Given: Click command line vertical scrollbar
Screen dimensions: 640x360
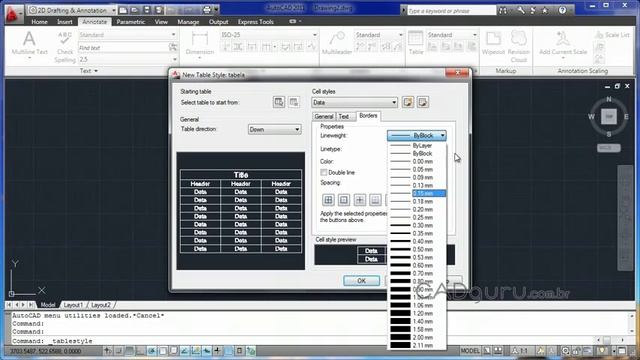Looking at the screenshot, I should tap(631, 324).
